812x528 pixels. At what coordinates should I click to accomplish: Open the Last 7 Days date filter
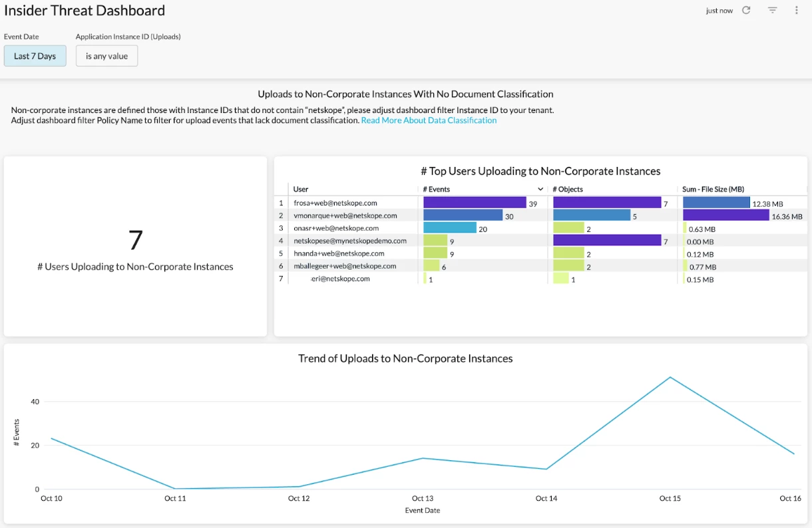tap(35, 56)
